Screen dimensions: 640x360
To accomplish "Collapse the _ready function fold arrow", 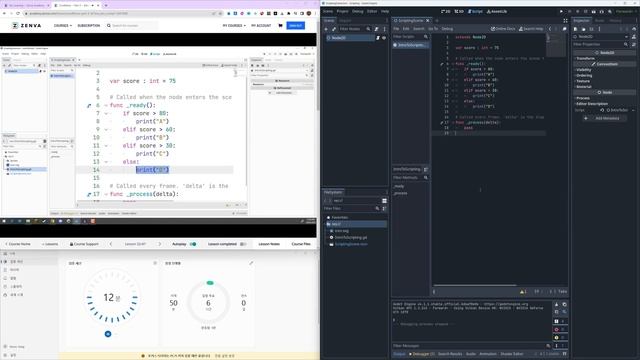I will (453, 64).
